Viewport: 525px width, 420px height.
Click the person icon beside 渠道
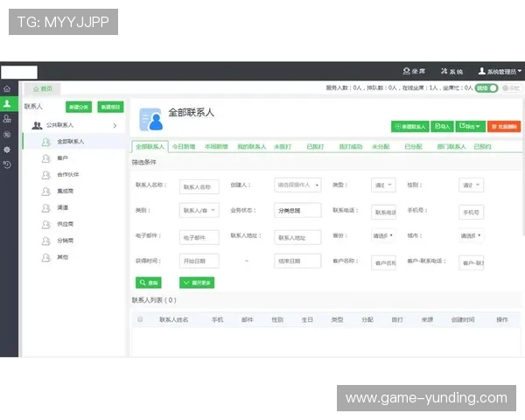point(45,207)
